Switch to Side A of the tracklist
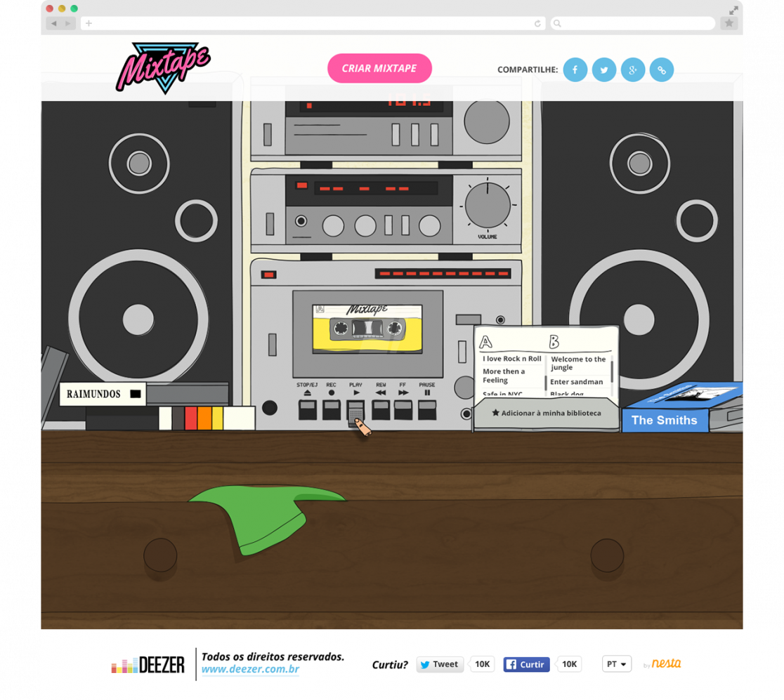 click(484, 342)
